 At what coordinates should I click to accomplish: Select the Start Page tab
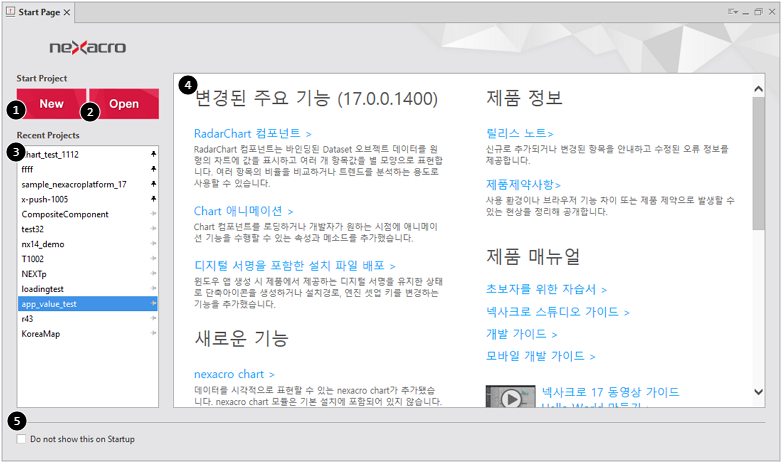pos(39,12)
